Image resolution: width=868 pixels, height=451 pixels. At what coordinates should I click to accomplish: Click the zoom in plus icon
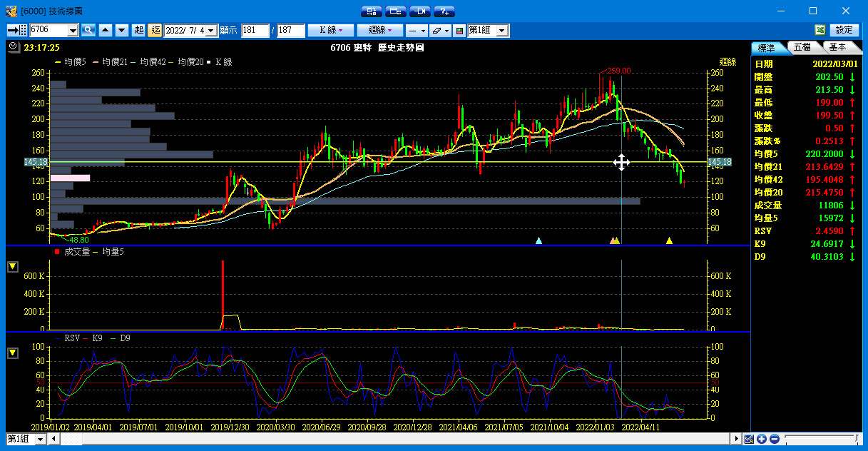(762, 439)
